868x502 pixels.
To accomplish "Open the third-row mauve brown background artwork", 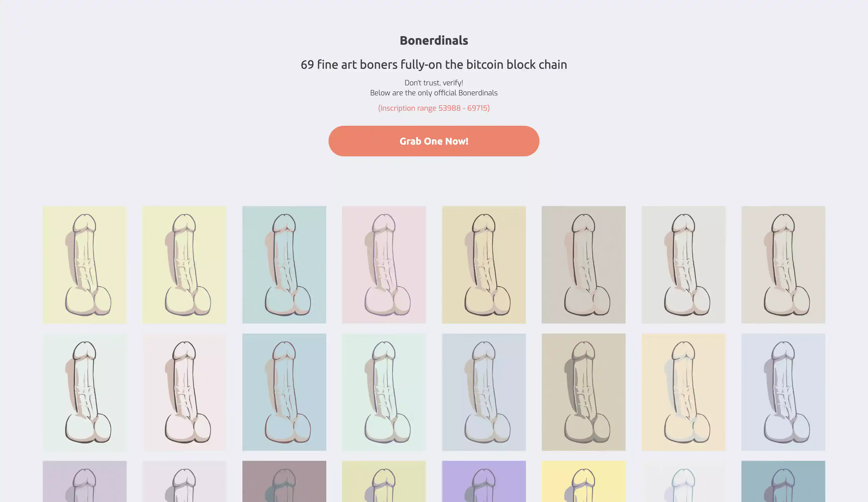I will (284, 481).
